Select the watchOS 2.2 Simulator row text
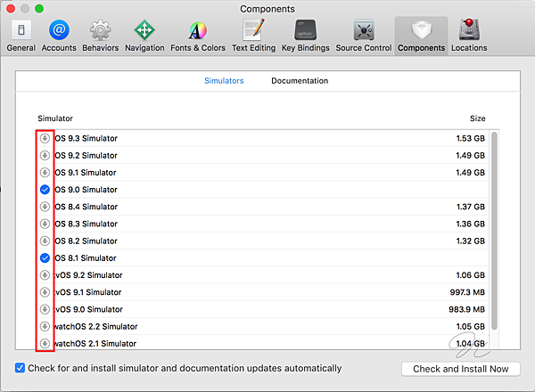The width and height of the screenshot is (535, 392). click(x=96, y=326)
